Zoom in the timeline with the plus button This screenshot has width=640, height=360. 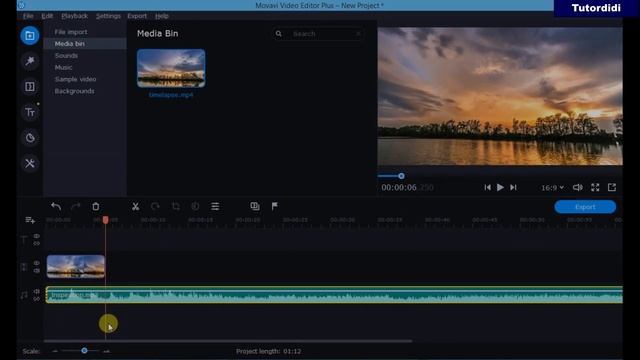[106, 351]
